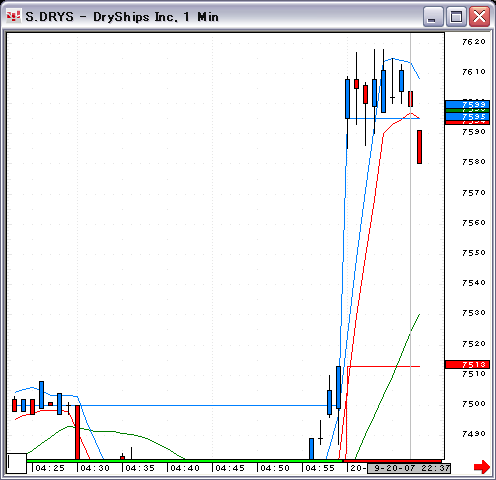
Task: Click the 7580 price scale label
Action: (x=474, y=162)
